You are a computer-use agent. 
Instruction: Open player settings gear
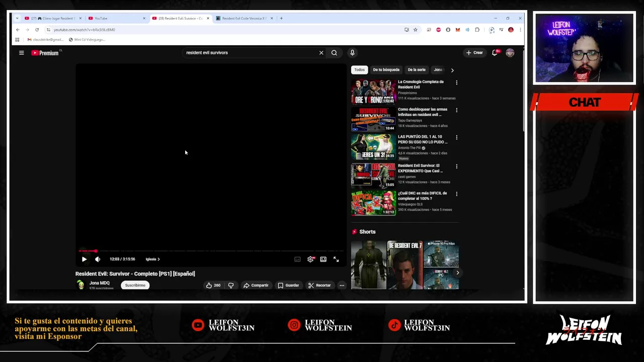[x=310, y=259]
